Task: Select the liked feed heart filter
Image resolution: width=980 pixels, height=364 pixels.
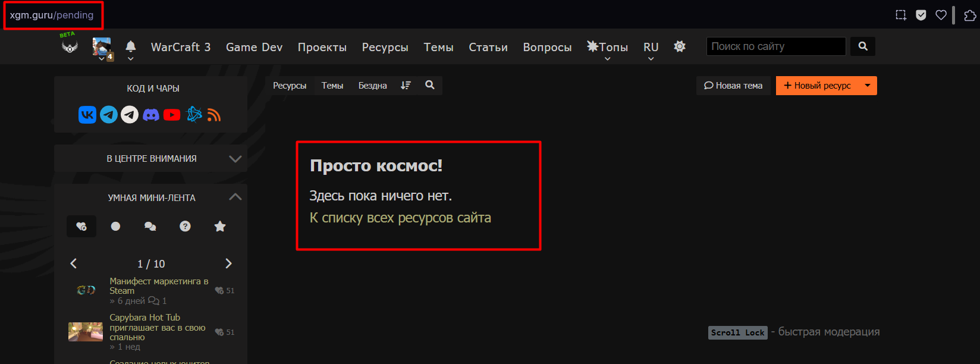Action: 81,226
